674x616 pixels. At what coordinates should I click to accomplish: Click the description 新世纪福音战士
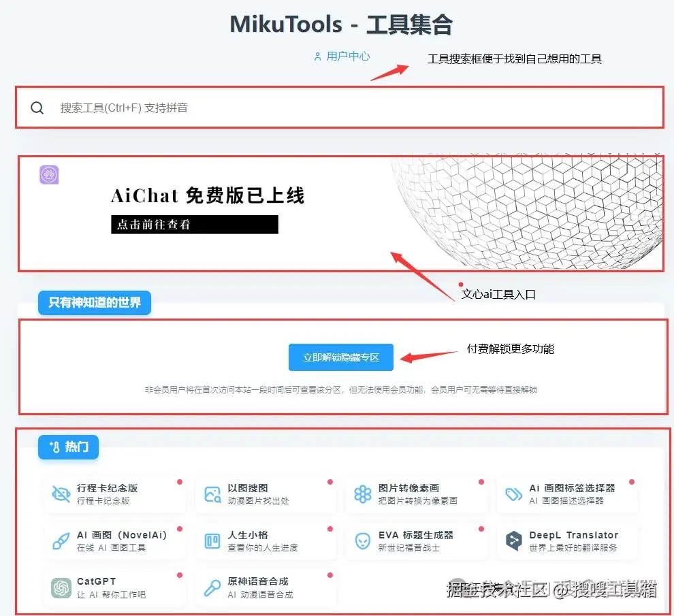(x=408, y=548)
